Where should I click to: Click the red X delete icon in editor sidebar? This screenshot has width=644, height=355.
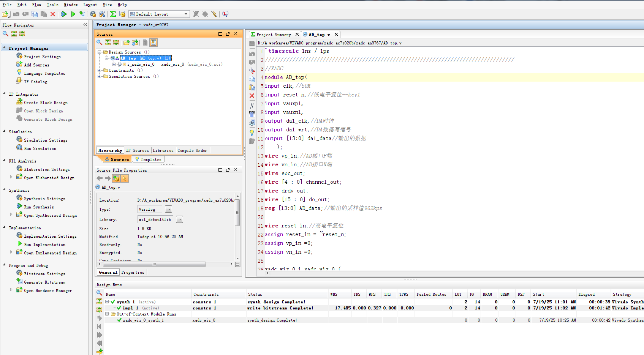pyautogui.click(x=252, y=96)
